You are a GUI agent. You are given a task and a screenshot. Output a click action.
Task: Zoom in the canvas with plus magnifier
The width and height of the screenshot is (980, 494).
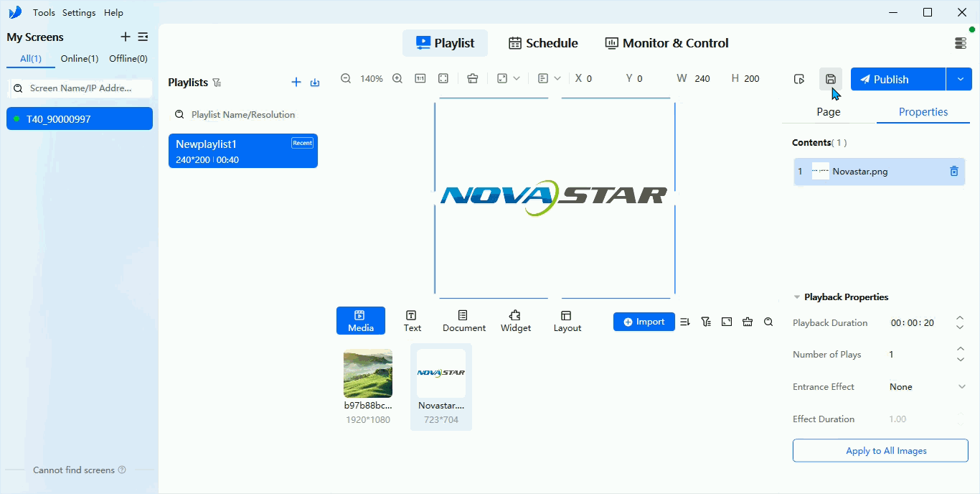tap(397, 78)
